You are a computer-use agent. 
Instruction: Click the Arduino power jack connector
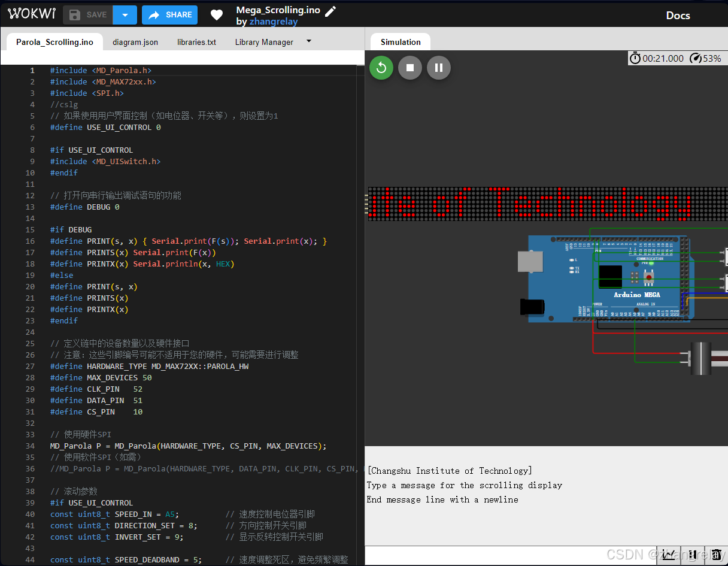(533, 307)
